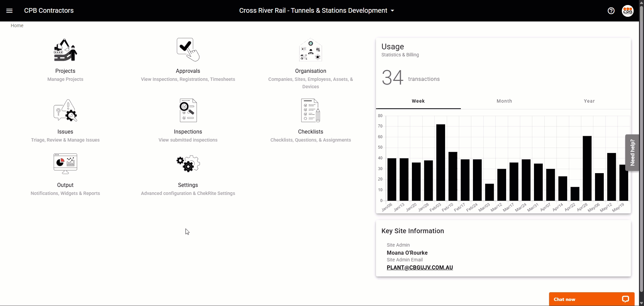Viewport: 644px width, 306px height.
Task: Open the Approvals checkmark icon
Action: click(x=188, y=50)
